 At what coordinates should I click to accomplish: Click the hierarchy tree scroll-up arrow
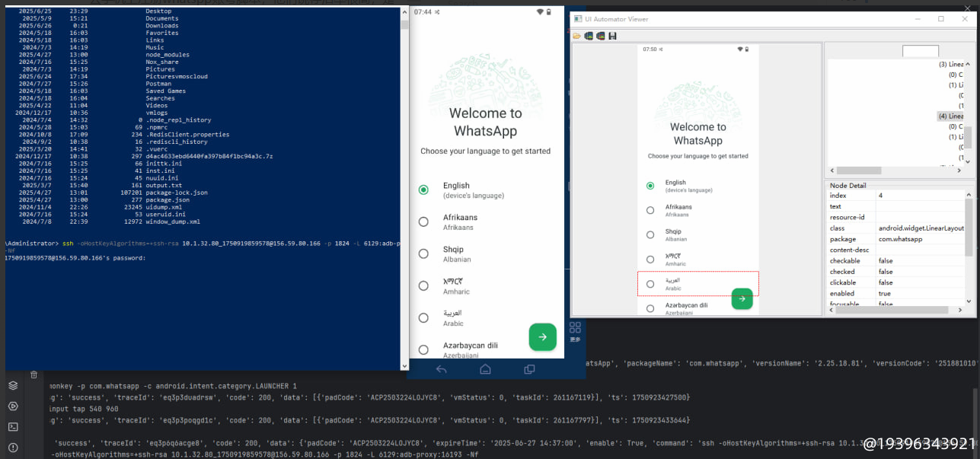(x=968, y=65)
